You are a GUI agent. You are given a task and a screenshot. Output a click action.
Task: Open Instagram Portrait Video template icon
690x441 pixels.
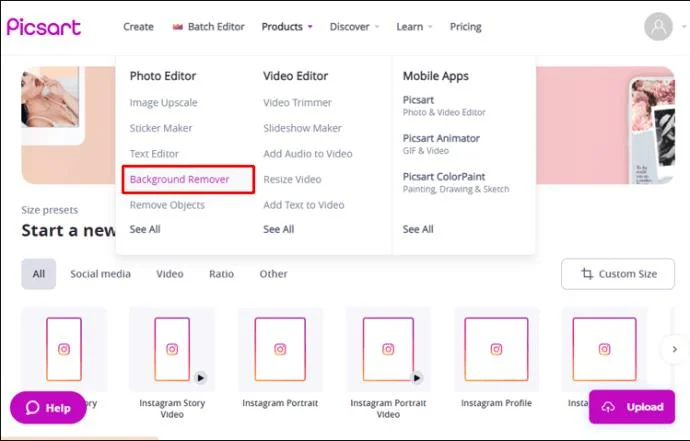[388, 349]
